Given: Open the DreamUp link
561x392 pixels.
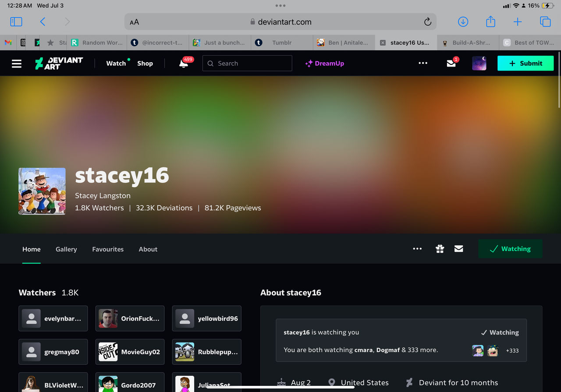Looking at the screenshot, I should point(325,64).
